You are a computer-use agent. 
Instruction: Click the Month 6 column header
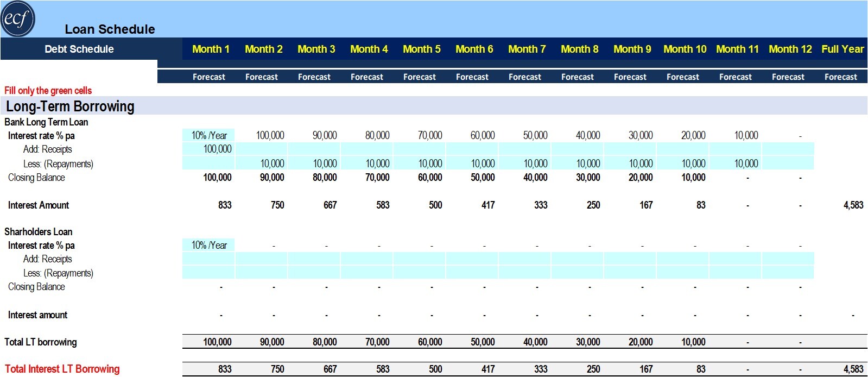click(474, 49)
